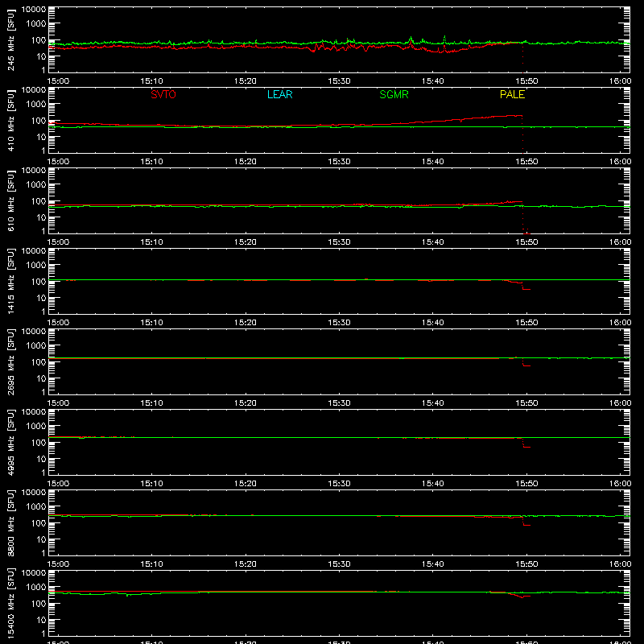The height and width of the screenshot is (644, 644).
Task: Click 15:00 tick under the 245 MHz plot
Action: click(x=58, y=81)
